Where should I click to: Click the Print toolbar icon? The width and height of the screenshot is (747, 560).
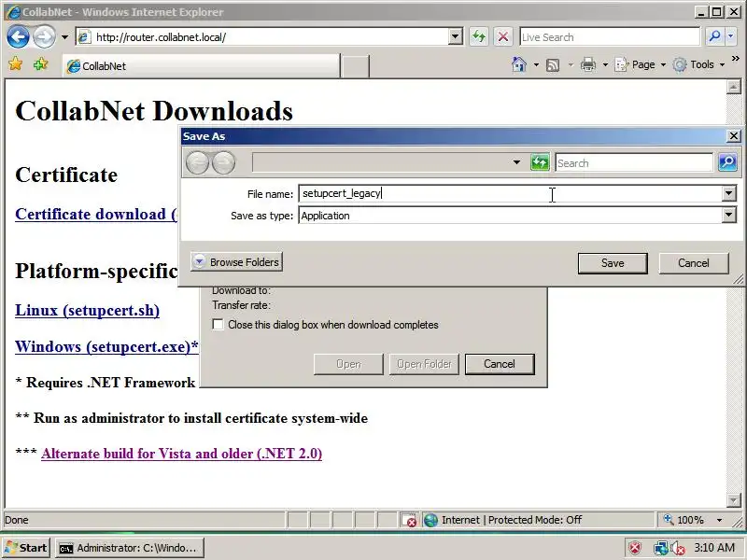(x=588, y=64)
